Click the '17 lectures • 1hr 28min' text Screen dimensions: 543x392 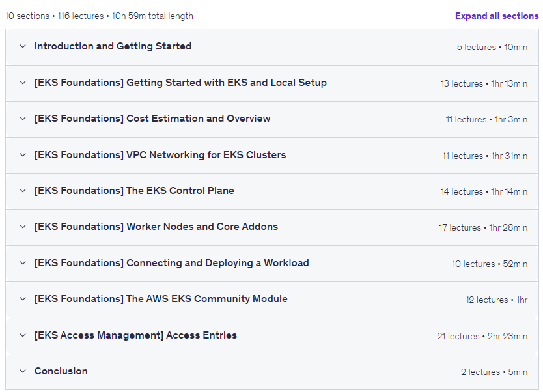tap(483, 227)
